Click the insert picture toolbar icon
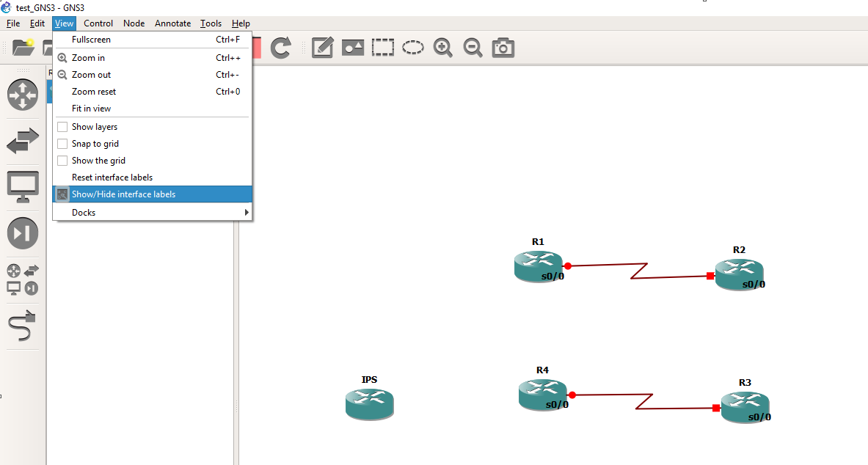The image size is (868, 465). pyautogui.click(x=353, y=48)
